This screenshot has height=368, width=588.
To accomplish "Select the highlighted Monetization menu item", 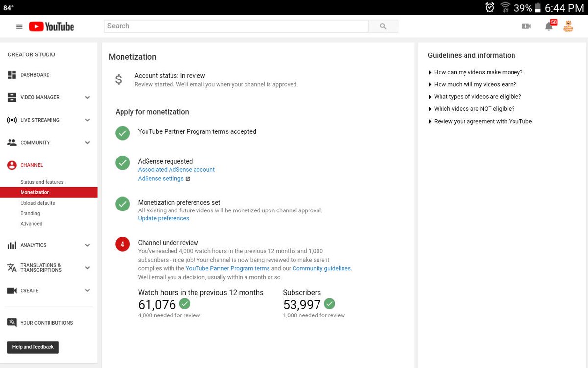I will (x=49, y=192).
